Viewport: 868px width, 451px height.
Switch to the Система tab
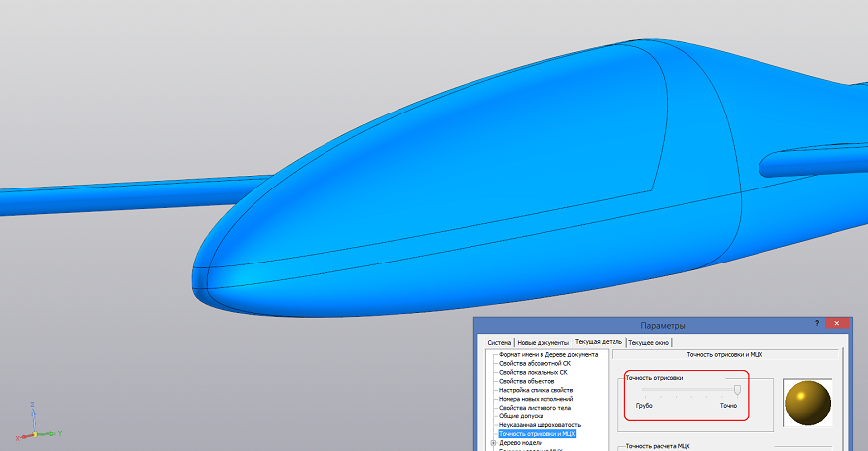[493, 342]
